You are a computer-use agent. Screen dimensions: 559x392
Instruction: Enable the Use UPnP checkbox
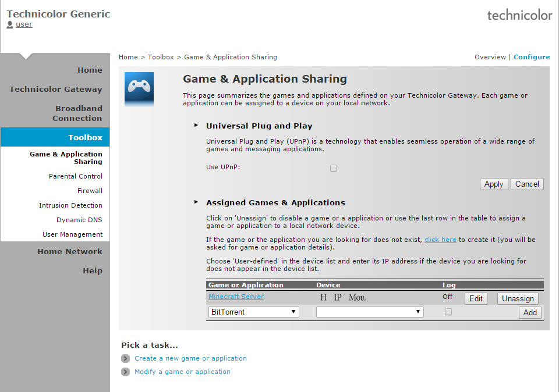(x=334, y=168)
